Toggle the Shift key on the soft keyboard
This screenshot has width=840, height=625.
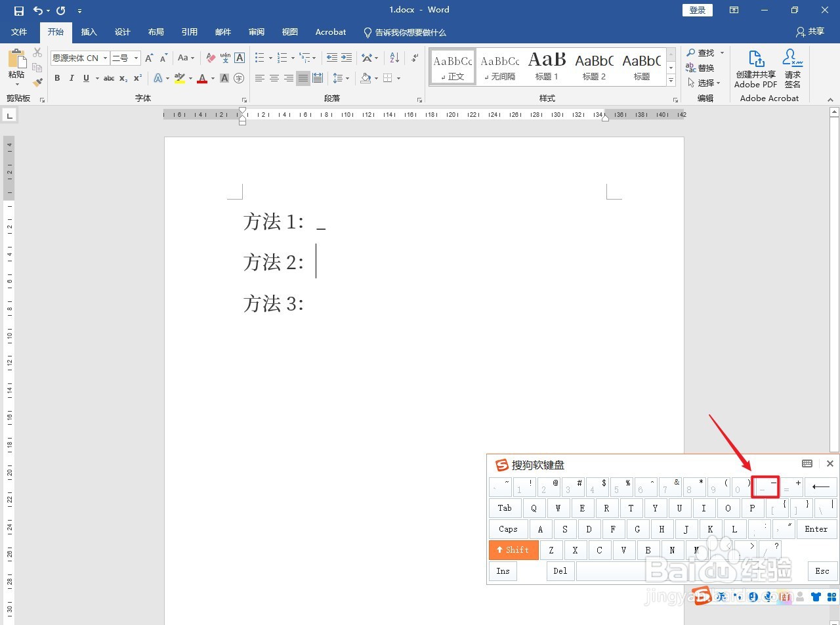(513, 550)
